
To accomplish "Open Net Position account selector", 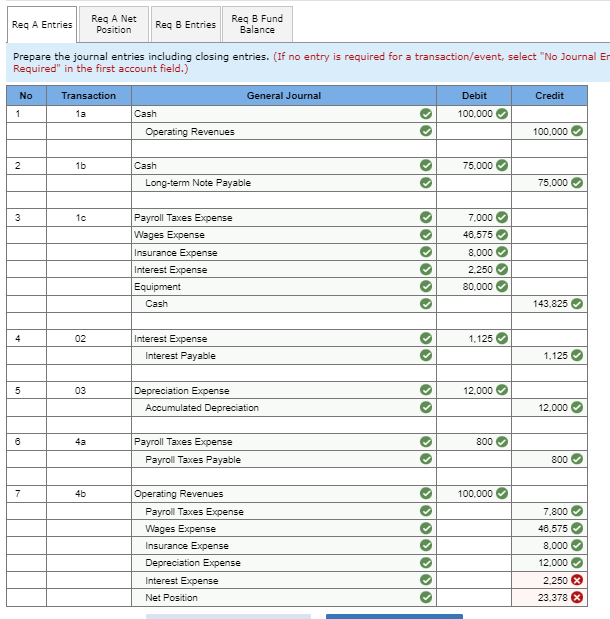I will coord(284,597).
